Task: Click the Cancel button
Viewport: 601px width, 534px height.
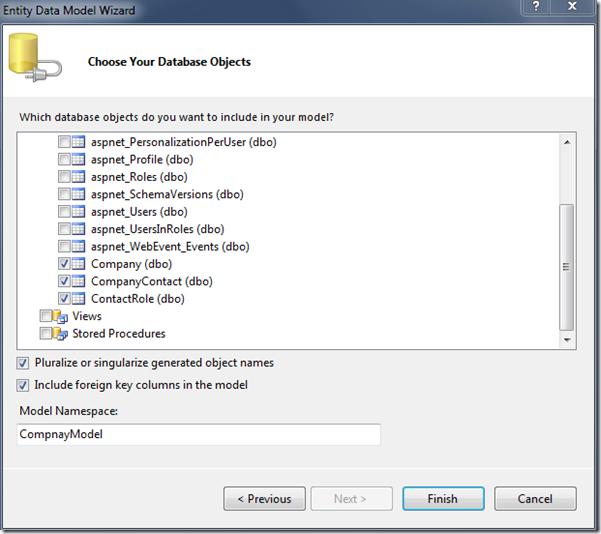Action: point(535,499)
